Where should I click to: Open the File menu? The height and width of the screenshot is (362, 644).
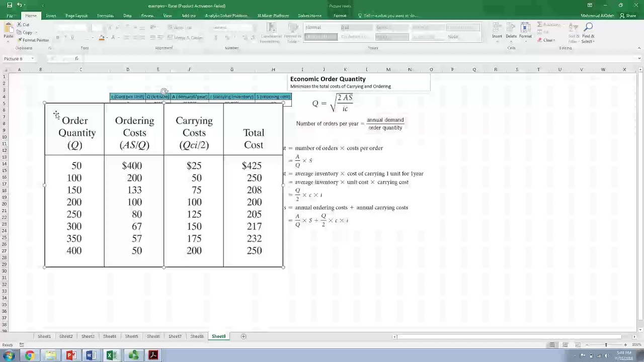coord(10,16)
